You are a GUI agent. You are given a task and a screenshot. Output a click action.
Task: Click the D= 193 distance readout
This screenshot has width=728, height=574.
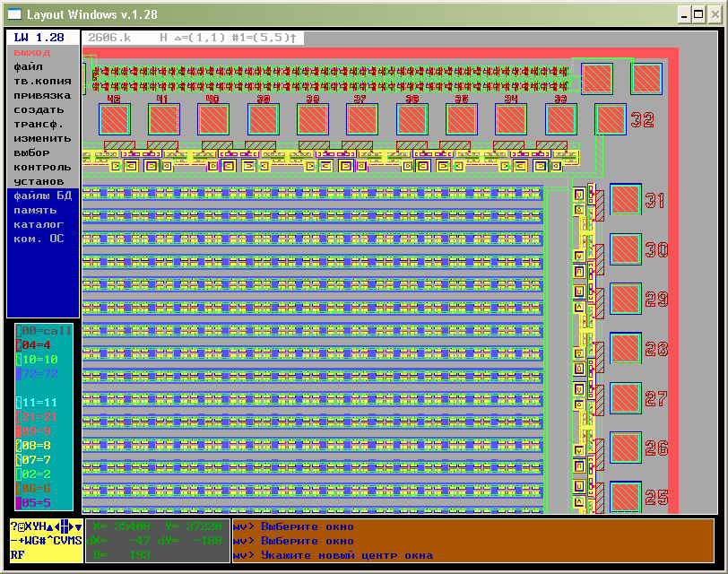(121, 555)
